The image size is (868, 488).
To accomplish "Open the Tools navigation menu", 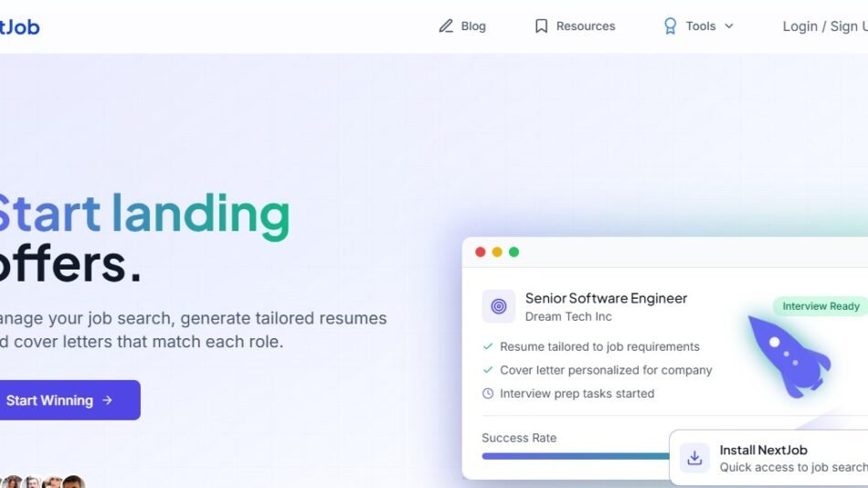I will 701,27.
